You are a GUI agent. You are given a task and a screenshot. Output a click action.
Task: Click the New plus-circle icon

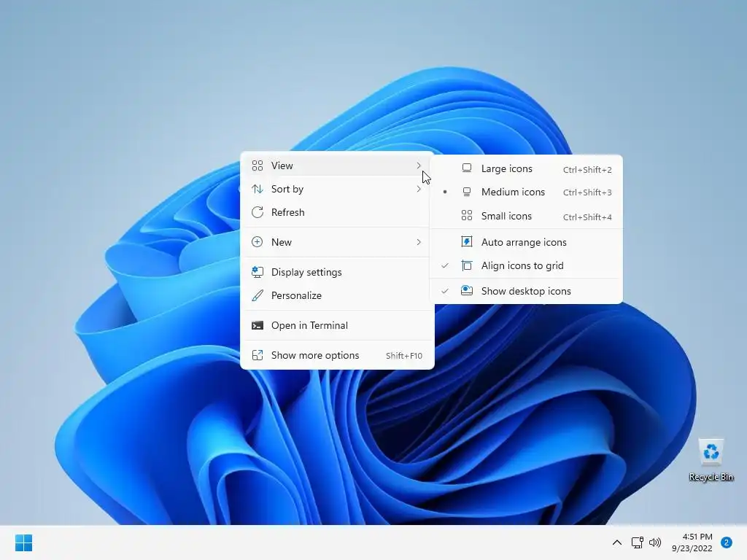[x=258, y=242]
